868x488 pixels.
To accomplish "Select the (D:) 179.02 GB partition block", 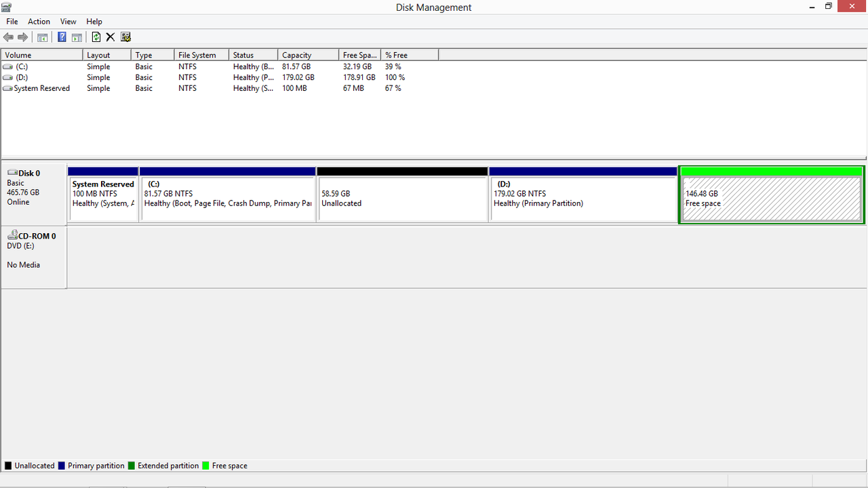I will tap(583, 199).
